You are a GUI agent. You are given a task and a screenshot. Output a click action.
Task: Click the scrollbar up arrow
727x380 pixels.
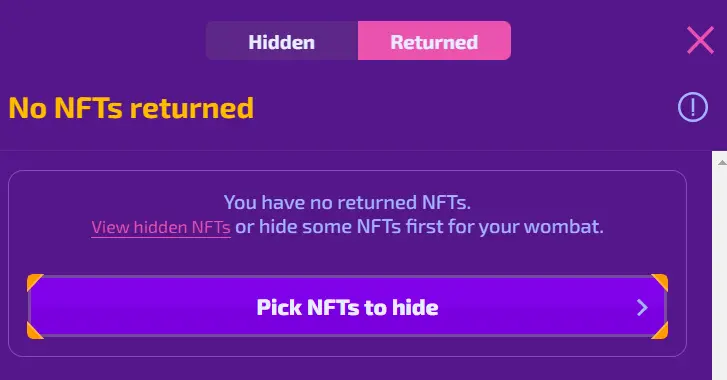(722, 163)
